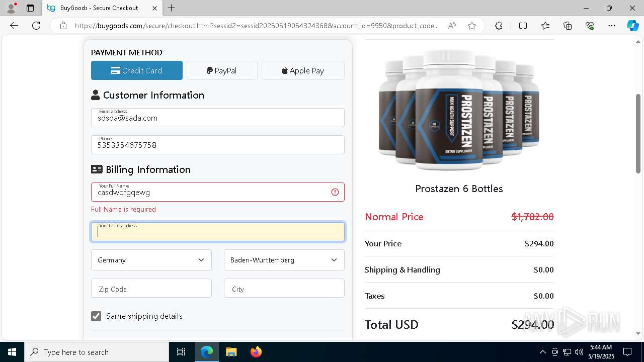The image size is (644, 362).
Task: Open the Baden-Württemberg state dropdown
Action: coord(284,260)
